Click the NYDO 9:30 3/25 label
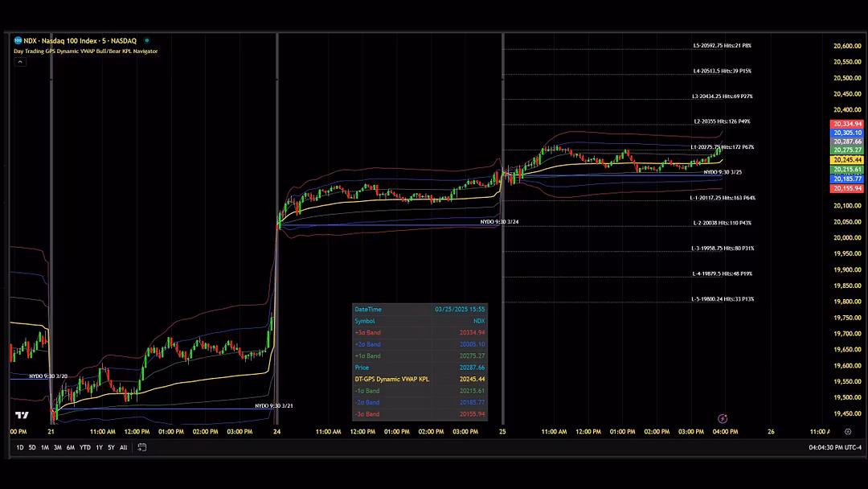 point(723,172)
